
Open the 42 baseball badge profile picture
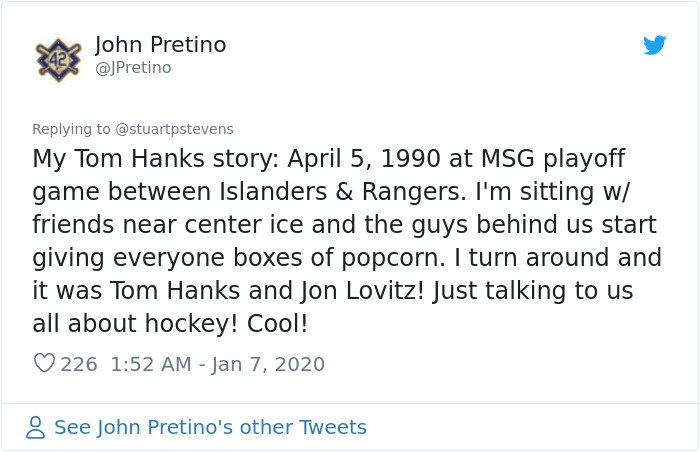58,60
